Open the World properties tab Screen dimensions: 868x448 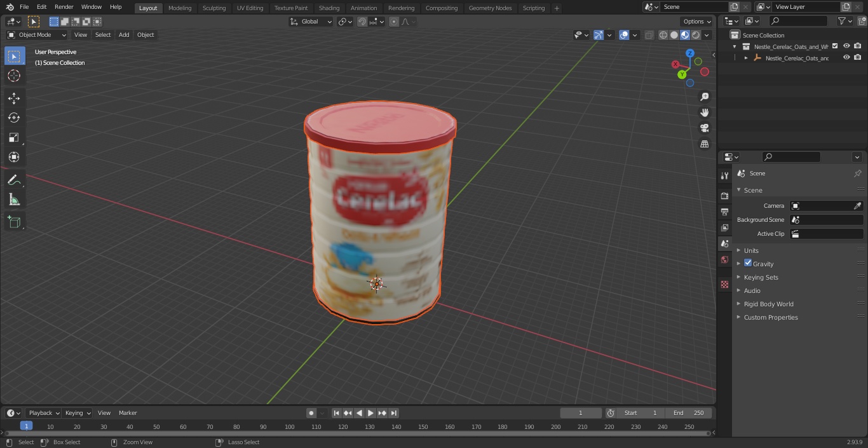[x=724, y=259]
